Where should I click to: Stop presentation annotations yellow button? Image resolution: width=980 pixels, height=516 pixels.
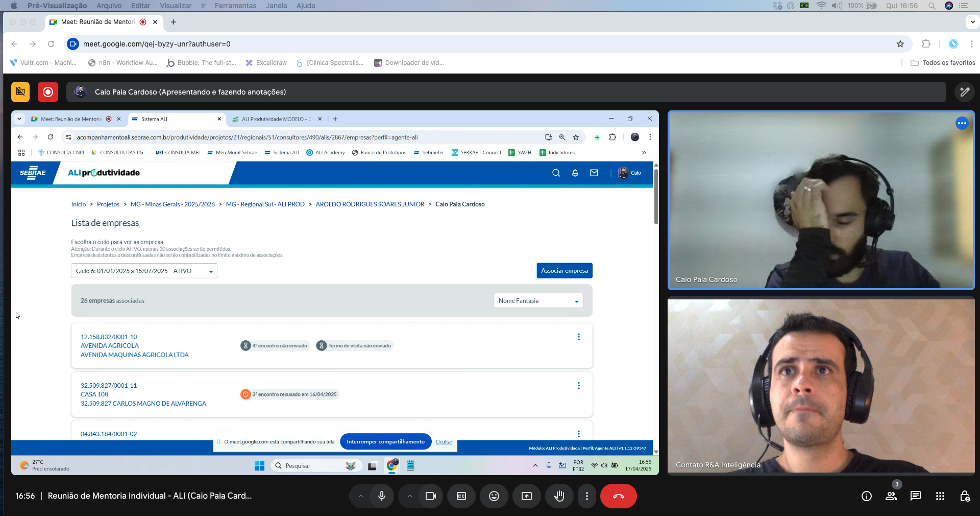(20, 92)
